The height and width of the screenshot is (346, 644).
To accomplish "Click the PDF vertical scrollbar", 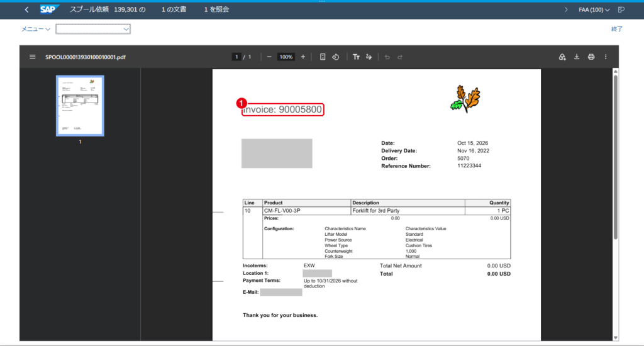I will tap(615, 156).
